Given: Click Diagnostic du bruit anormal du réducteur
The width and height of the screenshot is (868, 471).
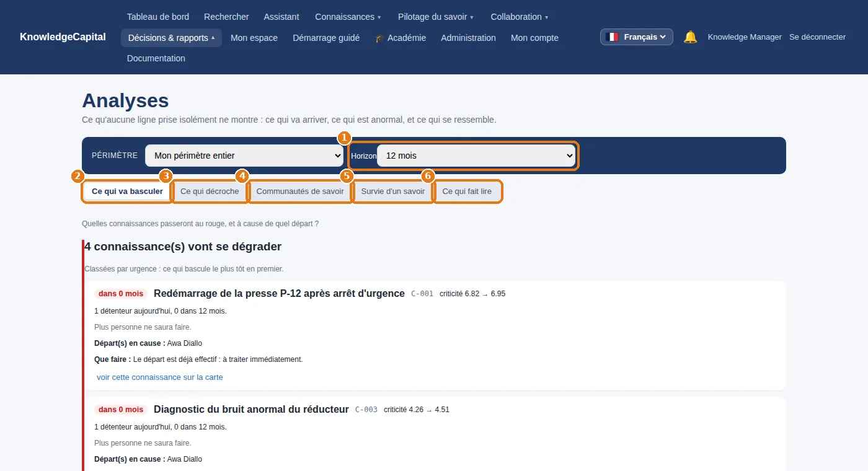Looking at the screenshot, I should pyautogui.click(x=251, y=409).
